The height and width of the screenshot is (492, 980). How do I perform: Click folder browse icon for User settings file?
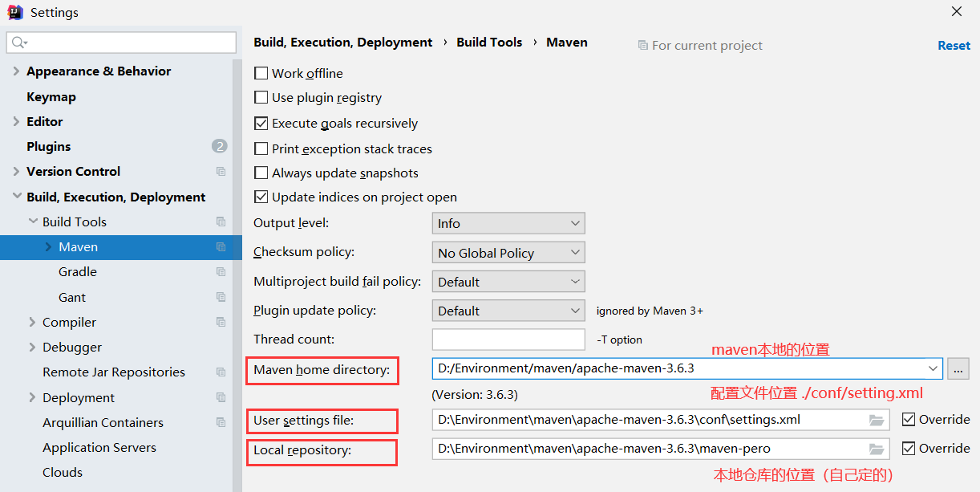[877, 420]
